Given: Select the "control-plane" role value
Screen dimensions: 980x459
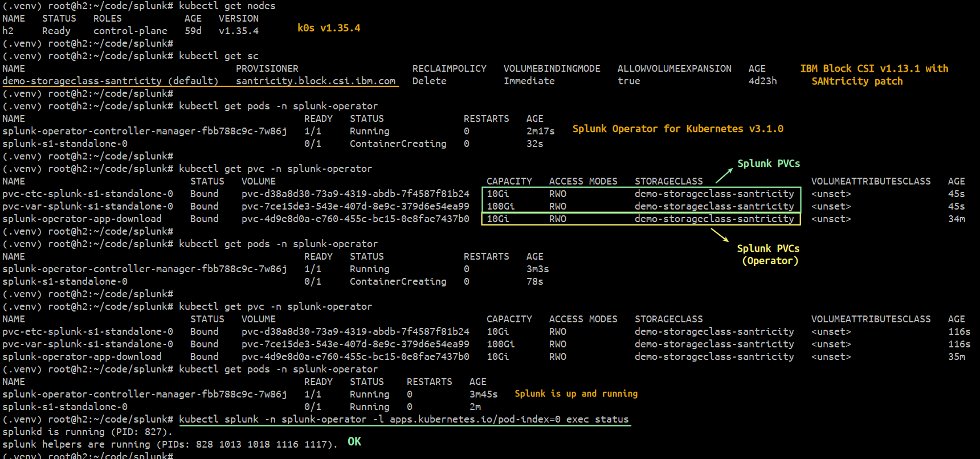Looking at the screenshot, I should point(130,31).
